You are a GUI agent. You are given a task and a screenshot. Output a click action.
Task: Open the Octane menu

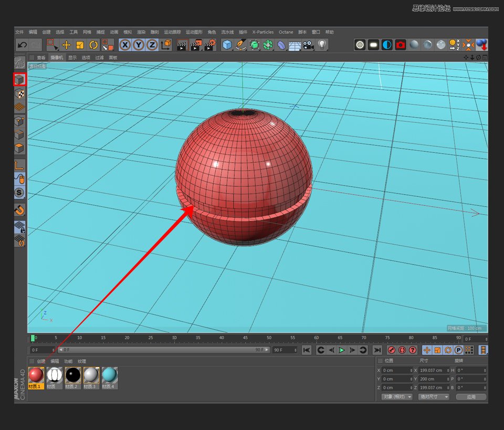286,32
